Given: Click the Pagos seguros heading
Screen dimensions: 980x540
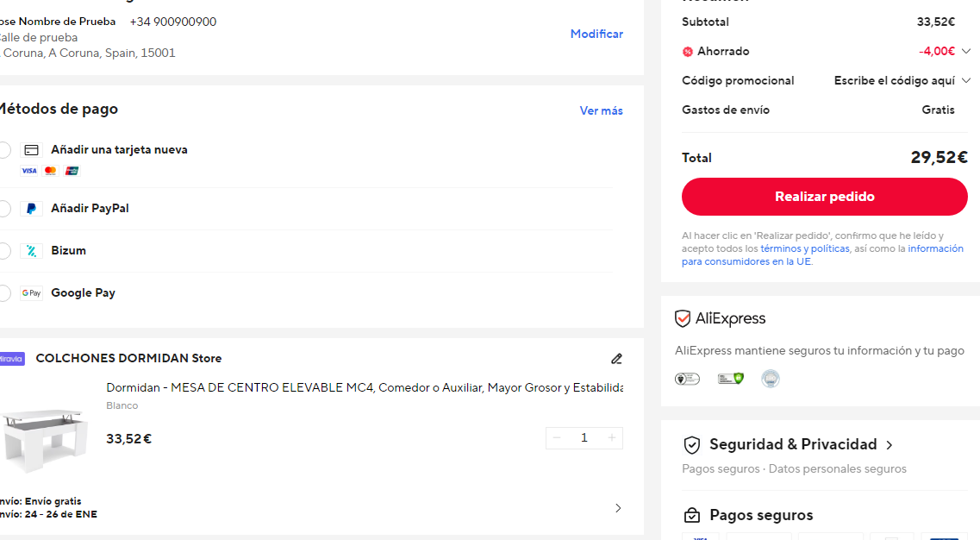Looking at the screenshot, I should 761,515.
